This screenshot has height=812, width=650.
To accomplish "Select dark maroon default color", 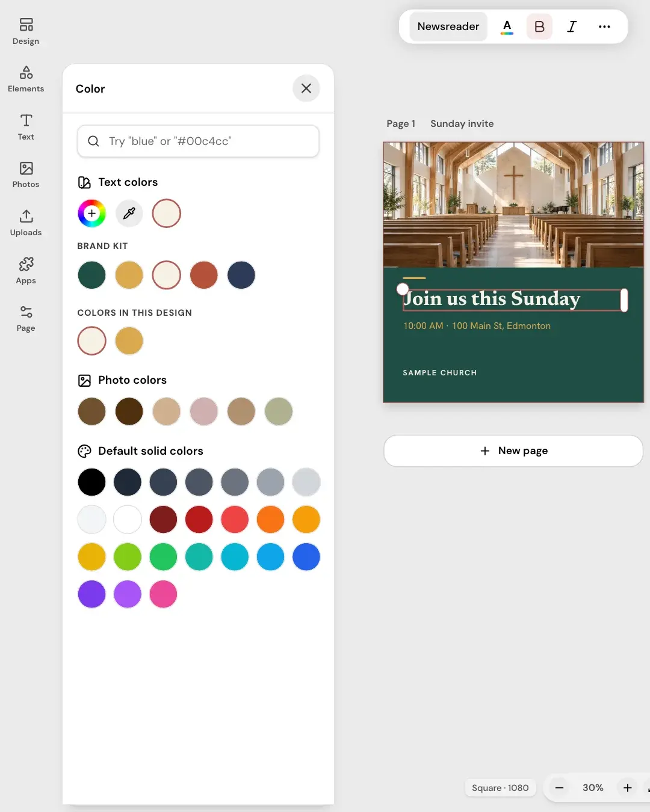I will (x=164, y=520).
